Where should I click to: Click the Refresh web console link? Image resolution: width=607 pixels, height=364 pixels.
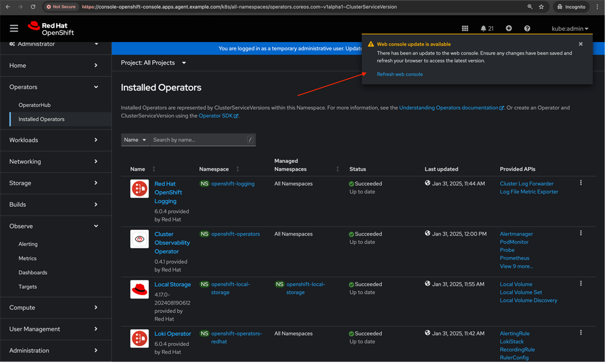point(400,74)
